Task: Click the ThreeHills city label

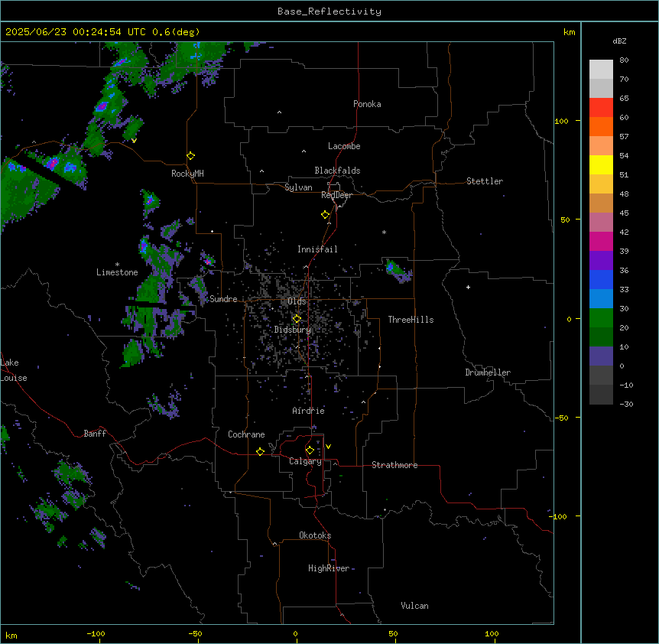Action: pos(411,320)
